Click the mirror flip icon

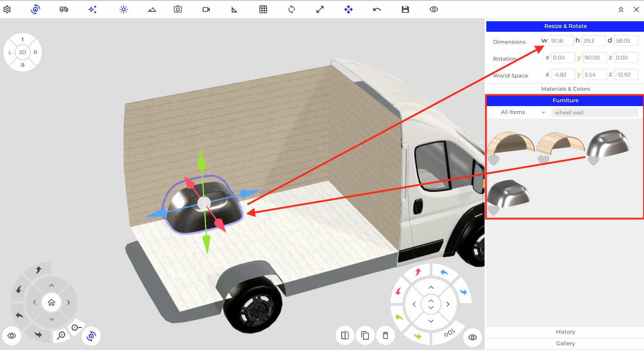click(x=345, y=335)
